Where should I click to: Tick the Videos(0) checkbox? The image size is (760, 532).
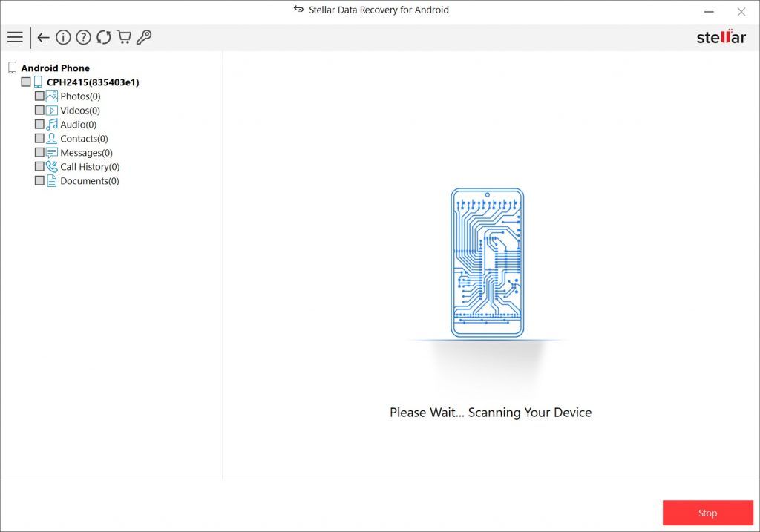(40, 110)
